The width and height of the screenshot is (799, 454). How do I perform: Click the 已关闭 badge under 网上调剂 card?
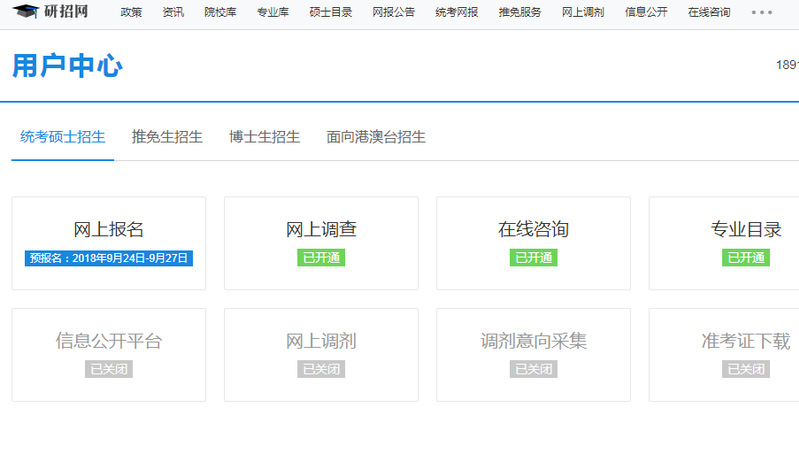click(321, 369)
